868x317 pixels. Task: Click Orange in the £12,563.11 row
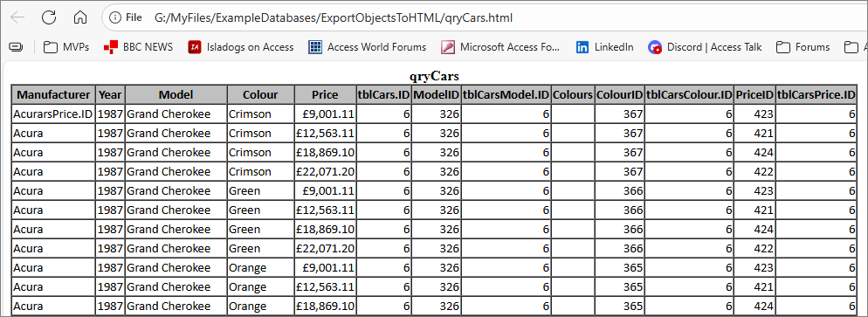coord(260,287)
